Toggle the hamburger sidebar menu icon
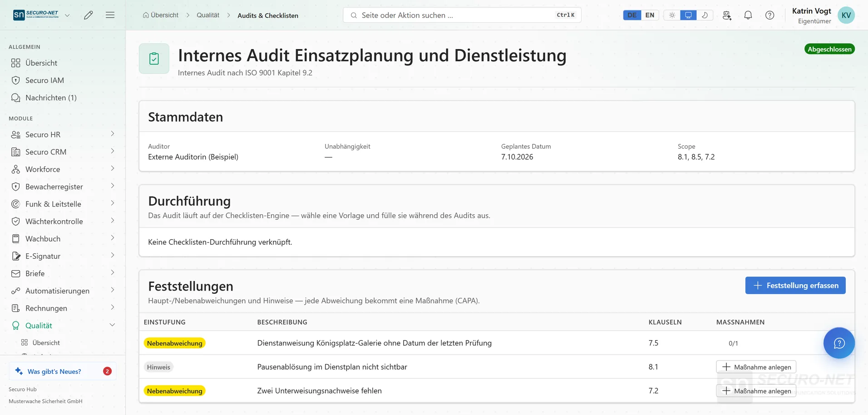Viewport: 868px width, 415px height. click(110, 15)
